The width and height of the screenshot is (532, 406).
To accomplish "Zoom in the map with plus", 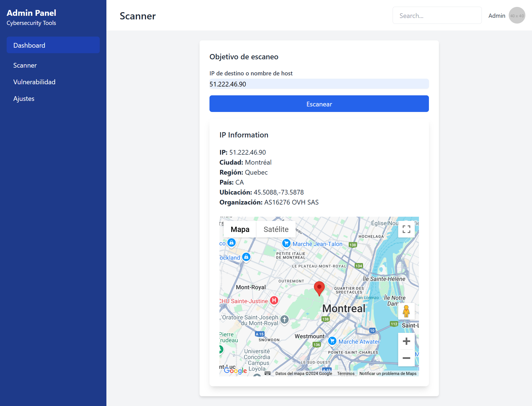I will 406,341.
